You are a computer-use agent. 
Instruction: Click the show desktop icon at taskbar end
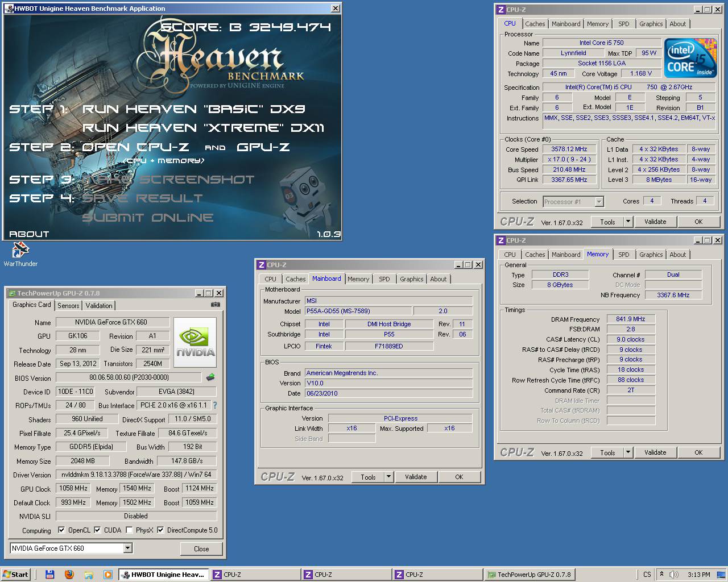coord(722,575)
